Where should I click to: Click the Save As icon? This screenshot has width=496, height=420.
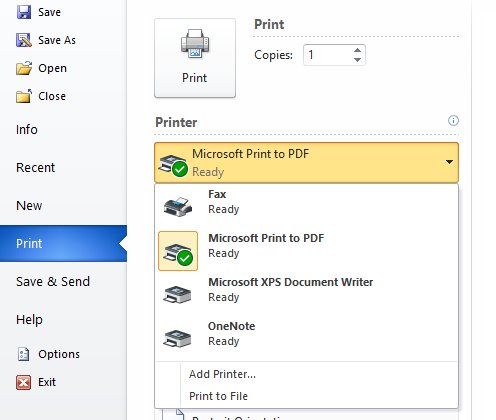tap(24, 40)
